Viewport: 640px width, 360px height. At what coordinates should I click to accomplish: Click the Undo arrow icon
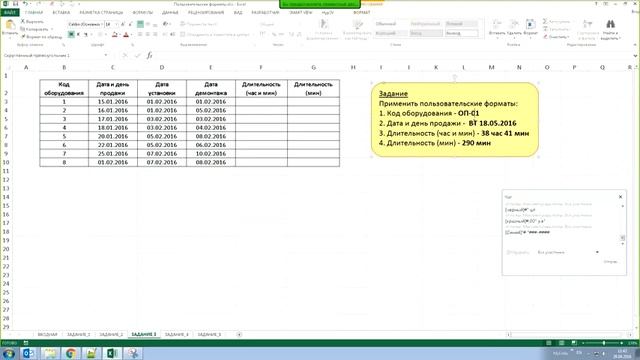(25, 4)
